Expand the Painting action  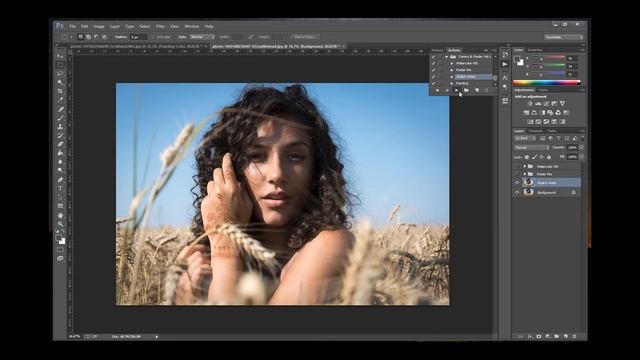coord(452,83)
